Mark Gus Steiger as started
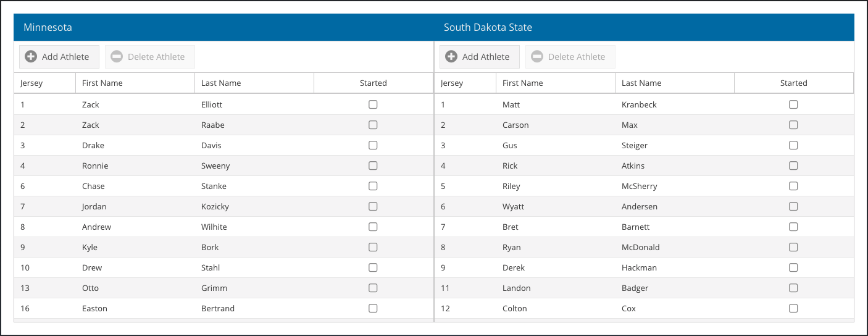The width and height of the screenshot is (868, 336). pyautogui.click(x=793, y=145)
